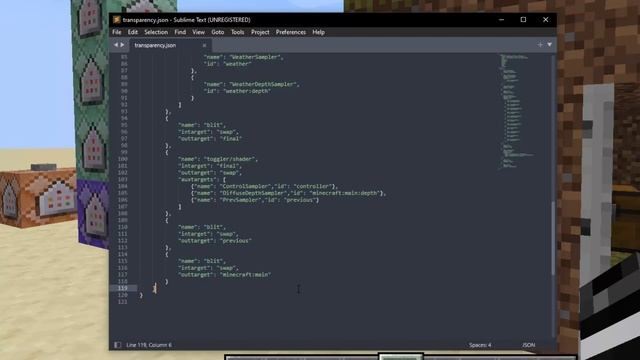Open the File menu

[117, 32]
